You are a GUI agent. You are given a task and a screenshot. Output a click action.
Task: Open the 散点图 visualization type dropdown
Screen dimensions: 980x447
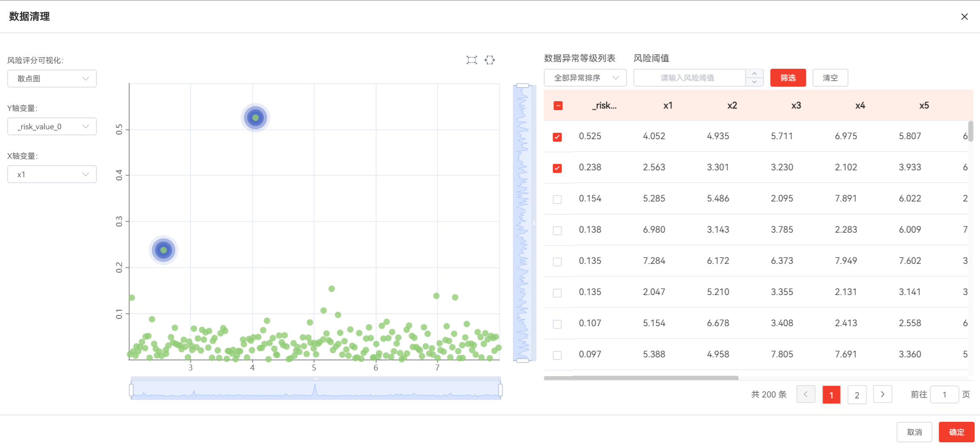point(52,79)
